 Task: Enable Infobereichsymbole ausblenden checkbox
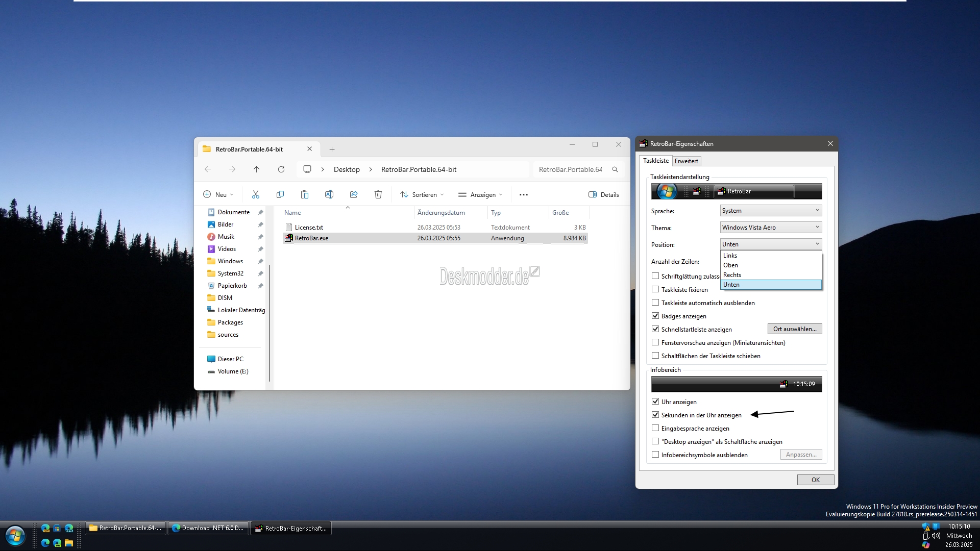[655, 455]
